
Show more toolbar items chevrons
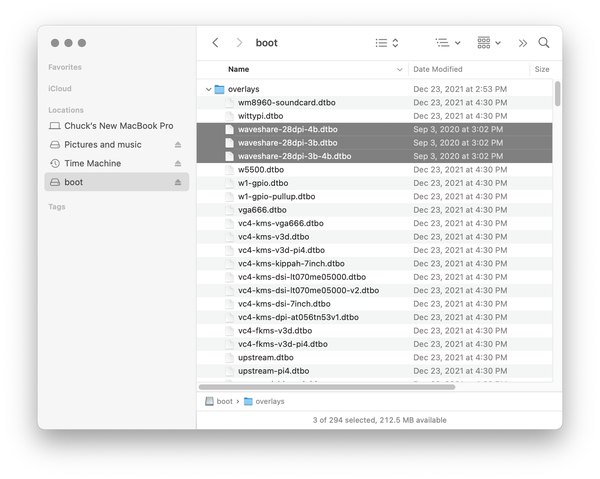523,43
